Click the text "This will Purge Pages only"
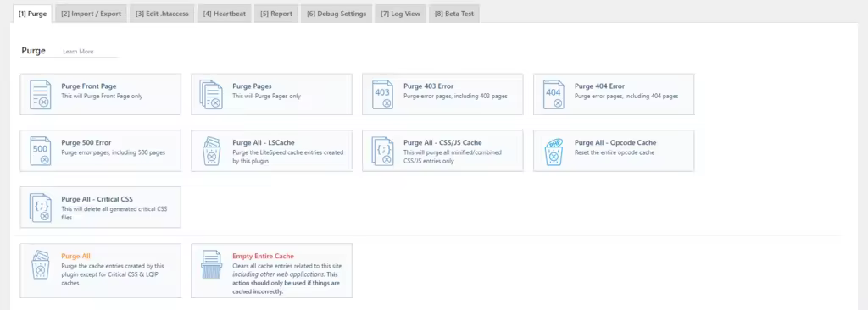This screenshot has width=868, height=310. click(266, 96)
